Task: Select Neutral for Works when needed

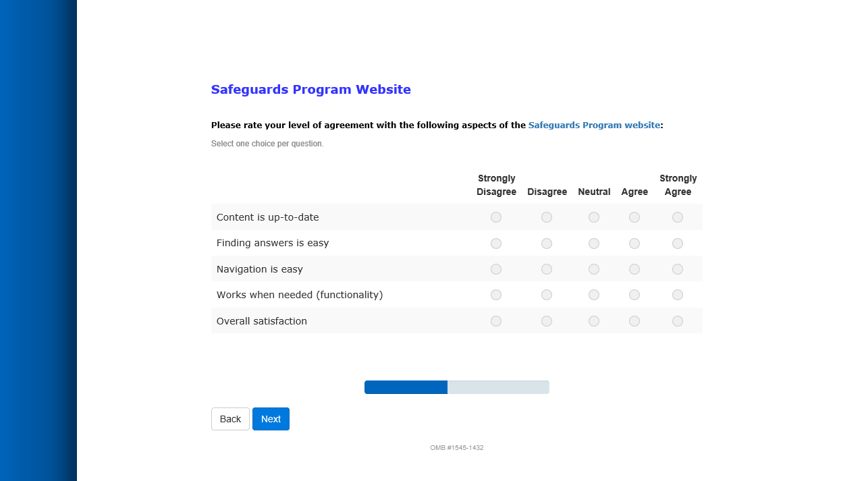Action: pyautogui.click(x=594, y=295)
